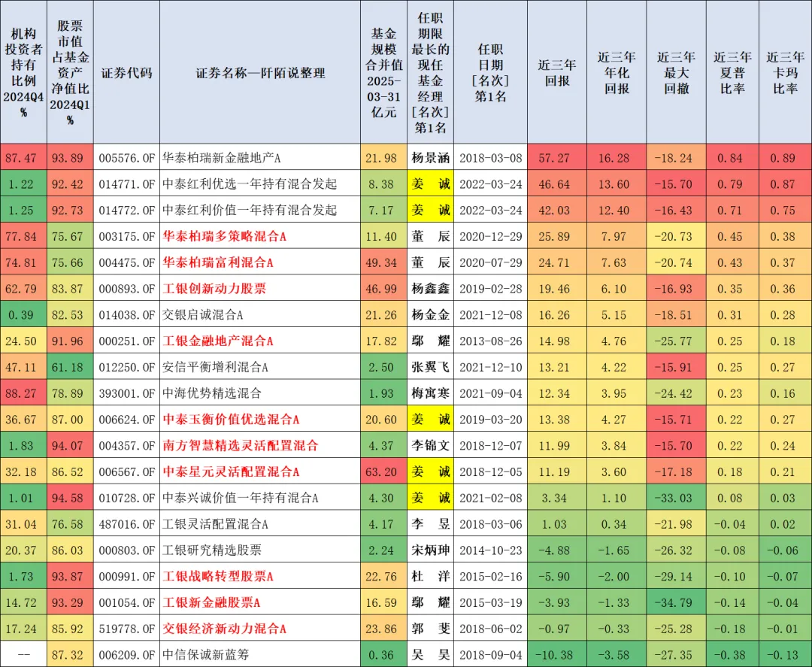The image size is (812, 667).
Task: Click security code 006209.OF
Action: 127,654
